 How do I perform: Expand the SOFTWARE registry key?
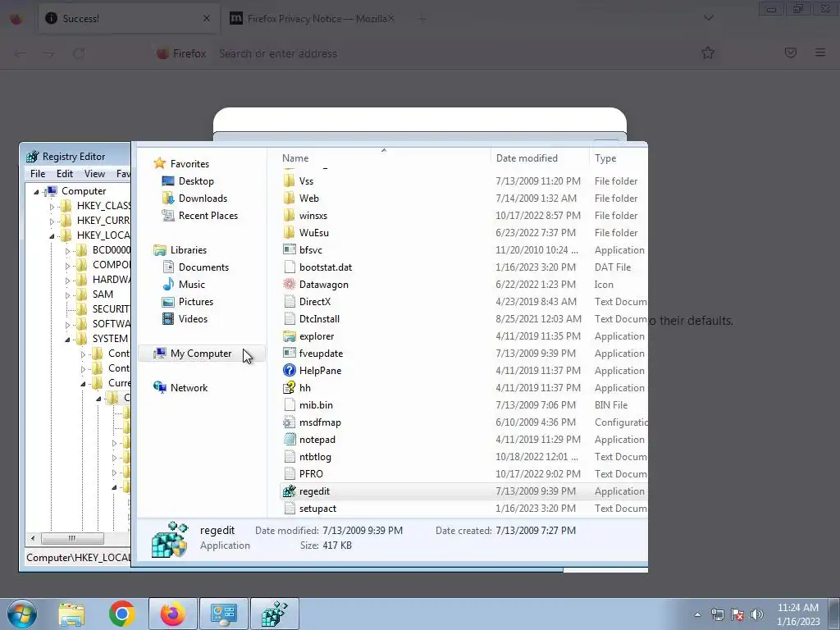tap(67, 324)
